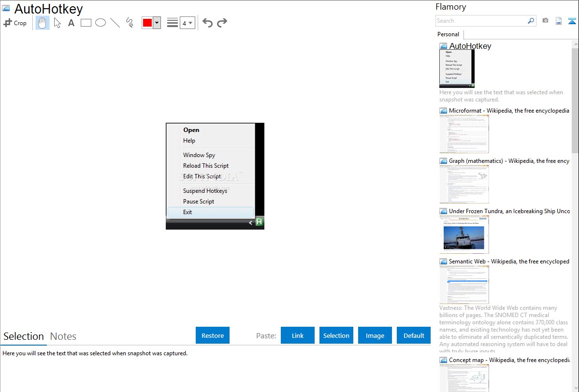The image size is (579, 392).
Task: Click the Selection paste button
Action: [x=336, y=335]
